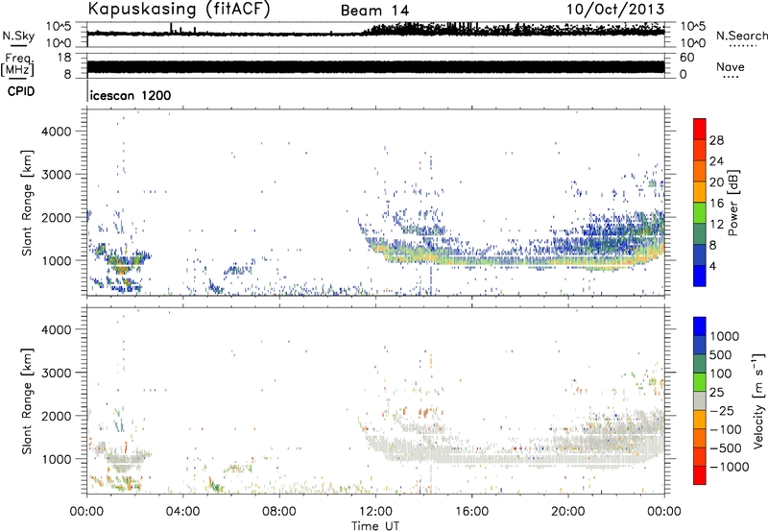Click the red swatch of the power colorbar

[x=700, y=129]
